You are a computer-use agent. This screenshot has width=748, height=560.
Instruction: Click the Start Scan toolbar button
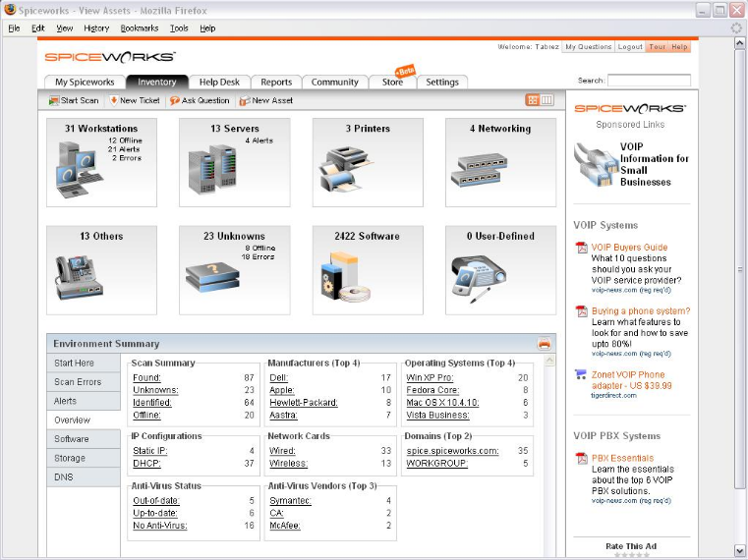pyautogui.click(x=74, y=100)
